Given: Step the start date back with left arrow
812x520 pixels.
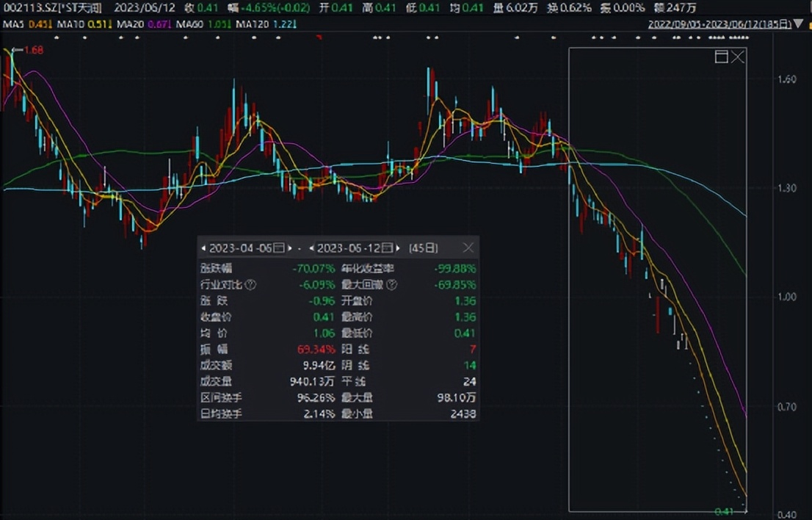Looking at the screenshot, I should pos(204,248).
